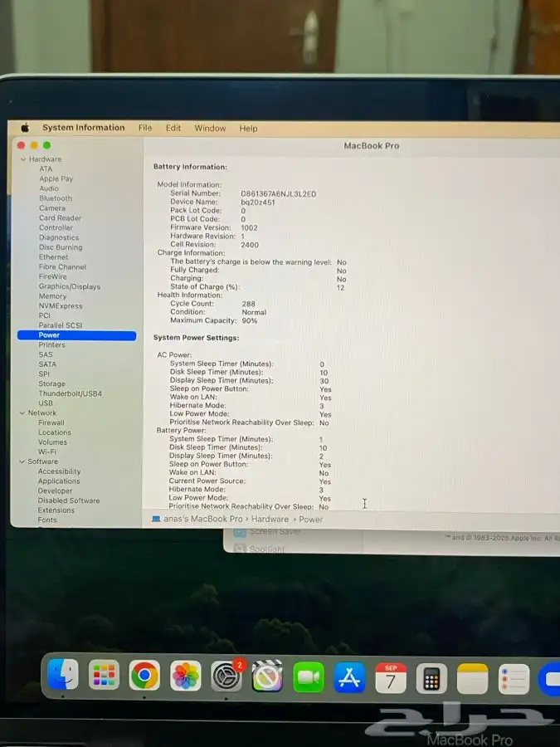Launch Google Chrome from the Dock
Screen dimensions: 560x747
click(144, 675)
